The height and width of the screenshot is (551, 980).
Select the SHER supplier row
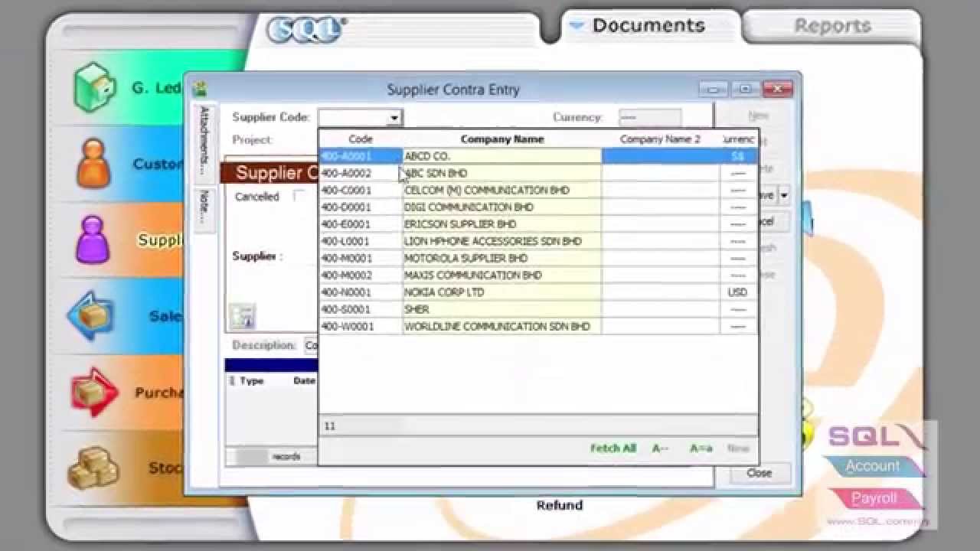point(538,309)
